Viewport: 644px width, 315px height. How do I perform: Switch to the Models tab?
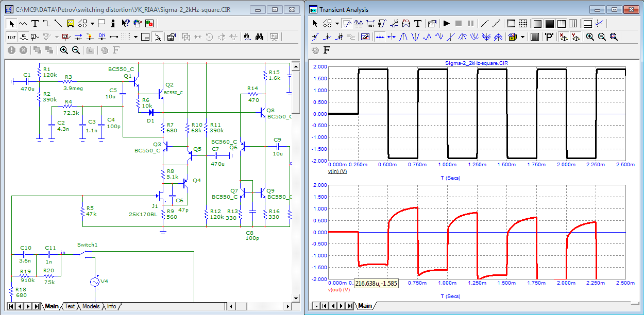91,306
